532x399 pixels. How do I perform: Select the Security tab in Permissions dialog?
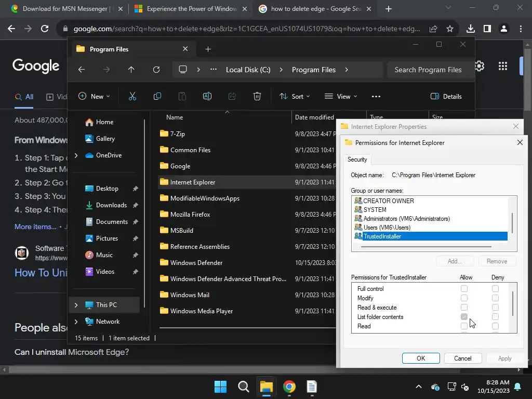point(357,159)
